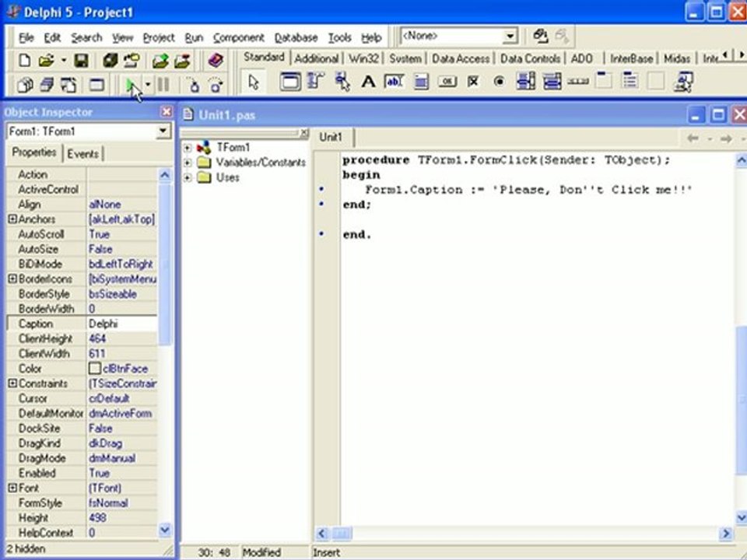The width and height of the screenshot is (747, 560).
Task: Click the Save current desktop icon
Action: 540,37
